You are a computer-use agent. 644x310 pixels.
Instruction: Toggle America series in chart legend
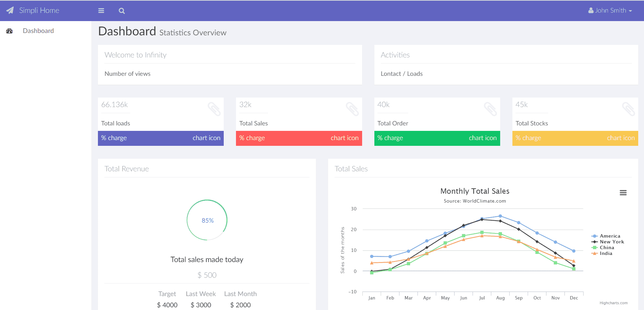pyautogui.click(x=606, y=236)
